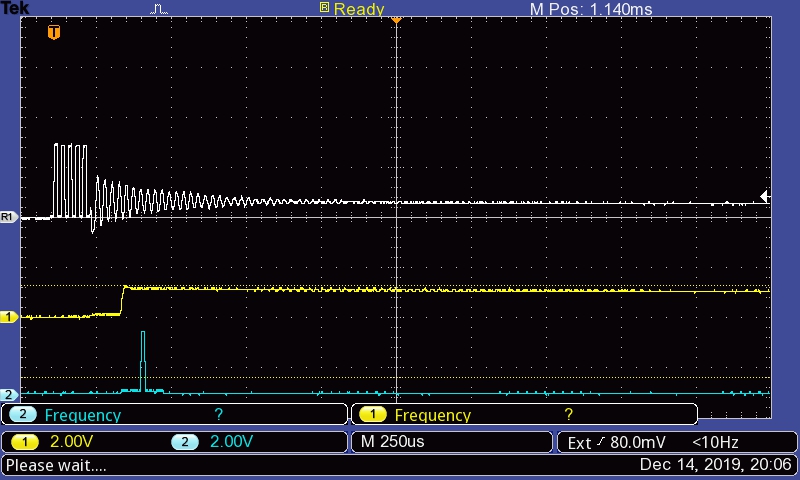Click the Dec 14, 2019, 20:06 timestamp
This screenshot has width=800, height=480.
coord(715,465)
